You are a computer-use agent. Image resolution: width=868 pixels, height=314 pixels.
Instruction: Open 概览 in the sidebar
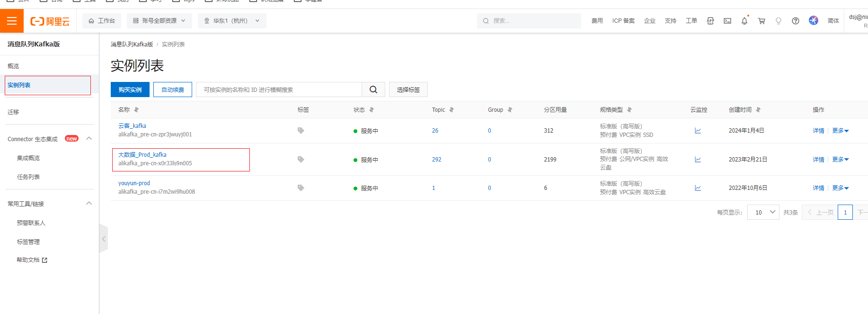pyautogui.click(x=13, y=66)
